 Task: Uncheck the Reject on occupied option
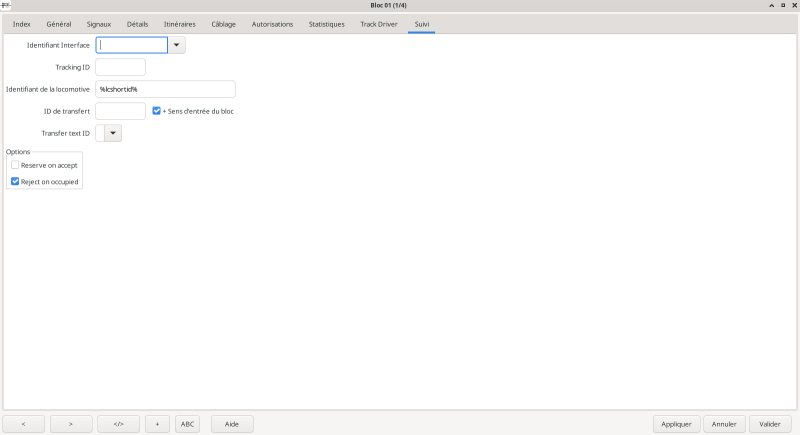tap(15, 182)
